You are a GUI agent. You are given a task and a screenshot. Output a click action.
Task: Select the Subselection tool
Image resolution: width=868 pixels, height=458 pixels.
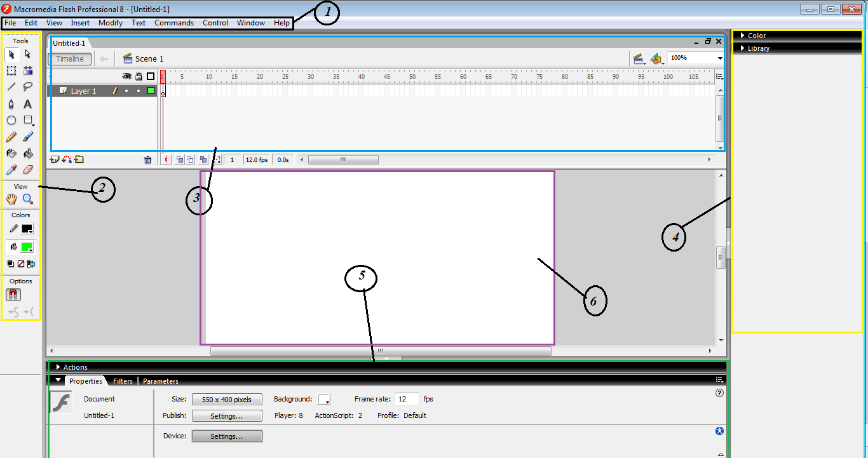tap(28, 55)
